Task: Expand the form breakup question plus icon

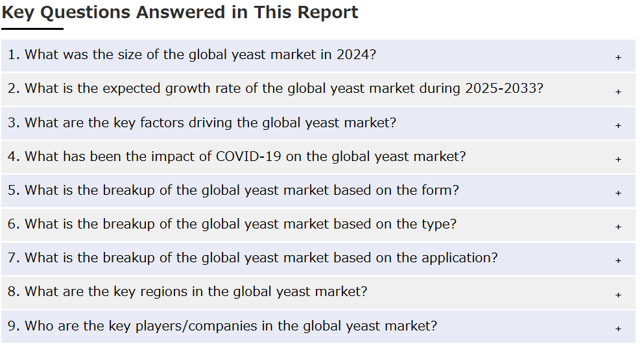Action: click(618, 193)
